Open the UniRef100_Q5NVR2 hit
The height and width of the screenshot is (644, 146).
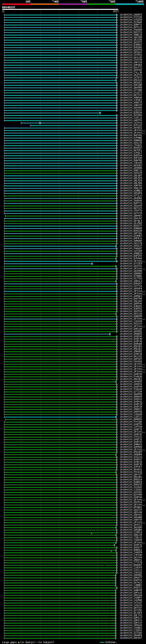(131, 351)
